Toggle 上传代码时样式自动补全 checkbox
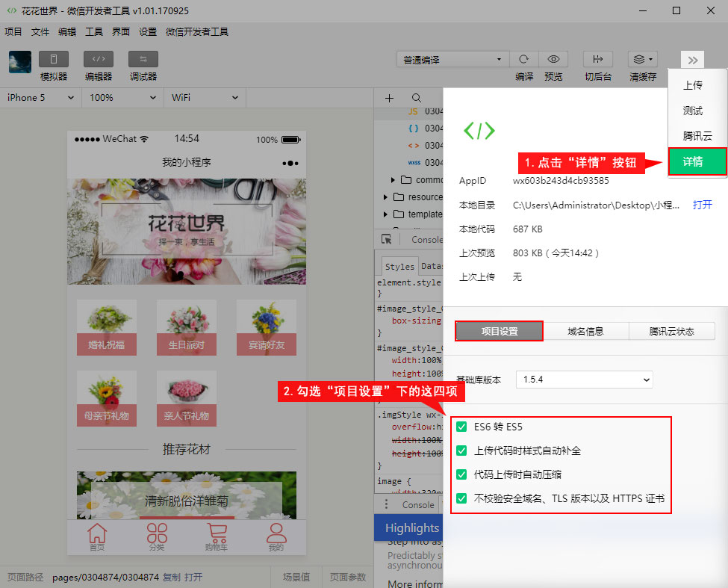This screenshot has width=728, height=588. pyautogui.click(x=461, y=451)
